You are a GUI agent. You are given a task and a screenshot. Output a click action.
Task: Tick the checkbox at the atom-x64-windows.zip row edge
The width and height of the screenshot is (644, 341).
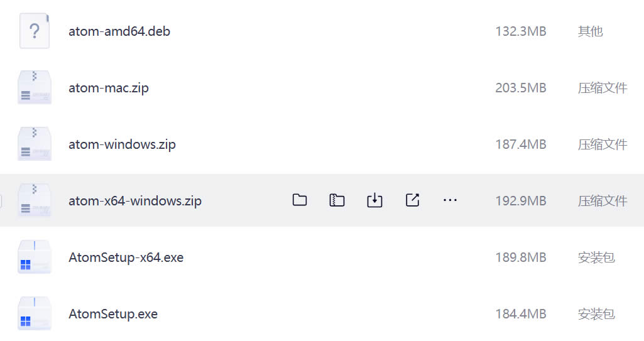pyautogui.click(x=1, y=201)
